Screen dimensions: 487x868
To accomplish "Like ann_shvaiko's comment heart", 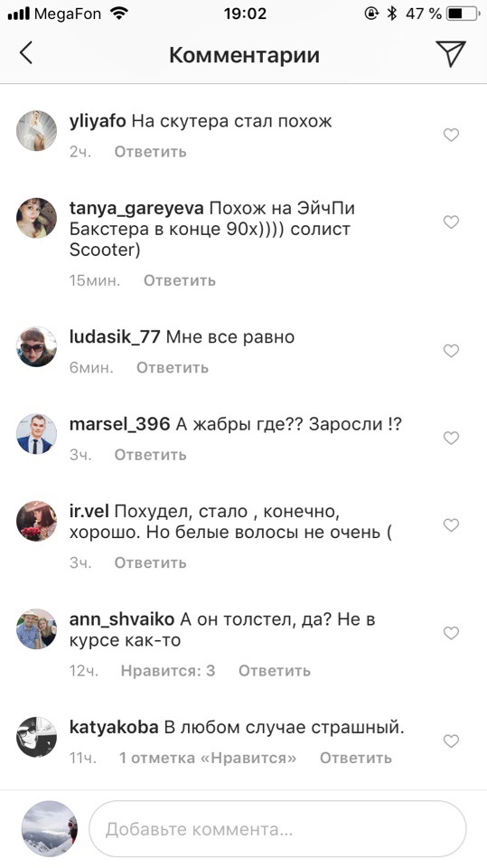I will pyautogui.click(x=452, y=633).
